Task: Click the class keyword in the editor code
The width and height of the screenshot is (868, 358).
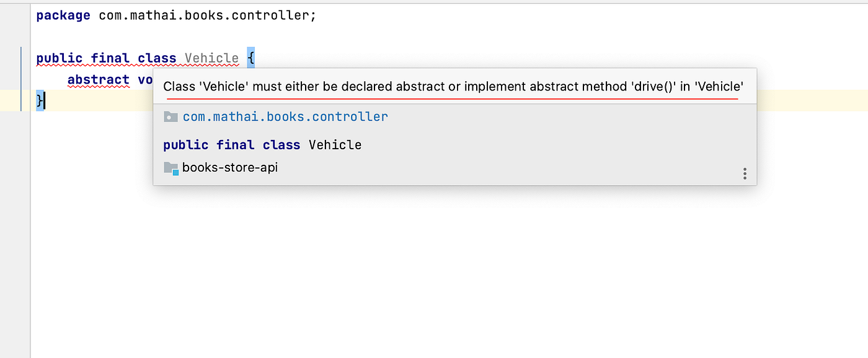Action: 157,58
